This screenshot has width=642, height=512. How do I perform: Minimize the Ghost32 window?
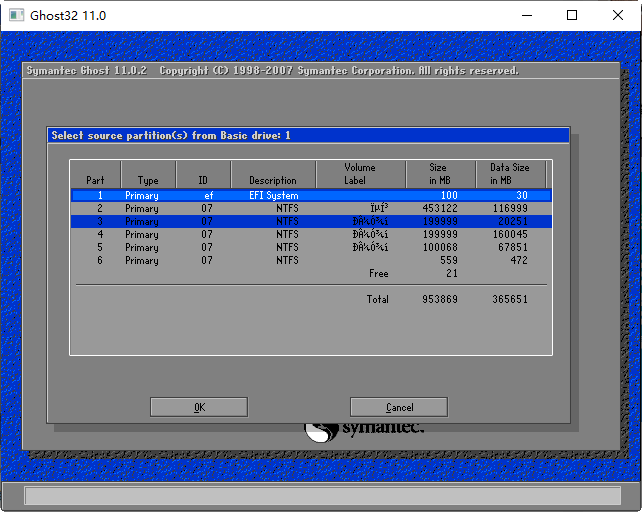525,15
